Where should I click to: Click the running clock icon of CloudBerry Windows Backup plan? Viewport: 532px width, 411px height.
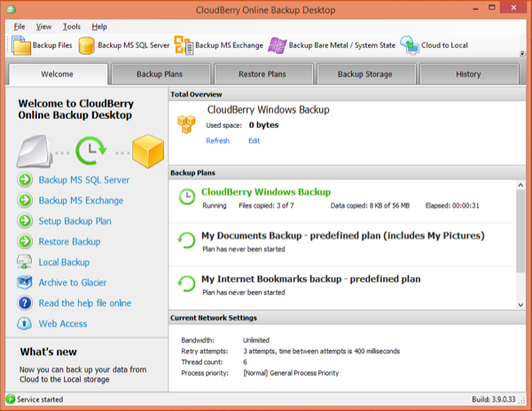click(x=187, y=197)
